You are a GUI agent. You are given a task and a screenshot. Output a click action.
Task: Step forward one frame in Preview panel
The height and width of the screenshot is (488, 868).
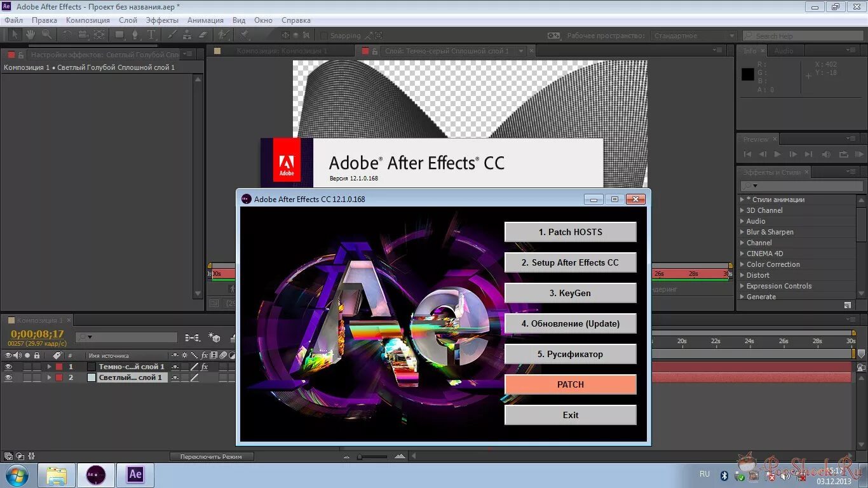point(793,154)
